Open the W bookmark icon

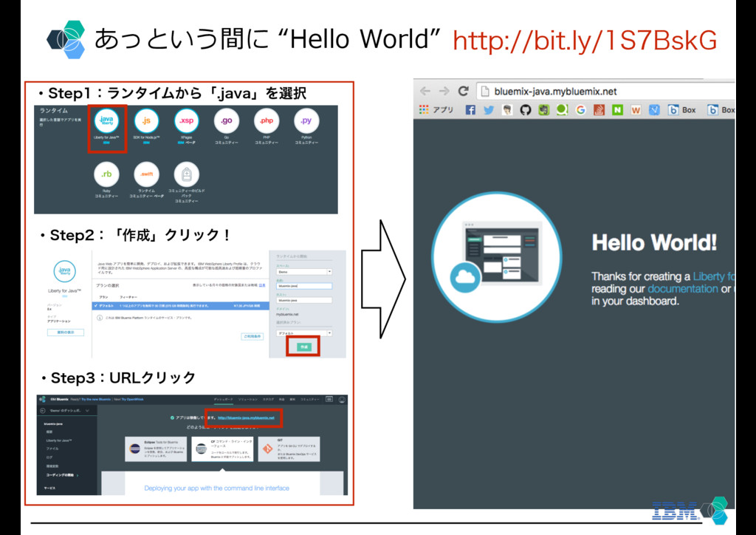(x=636, y=110)
